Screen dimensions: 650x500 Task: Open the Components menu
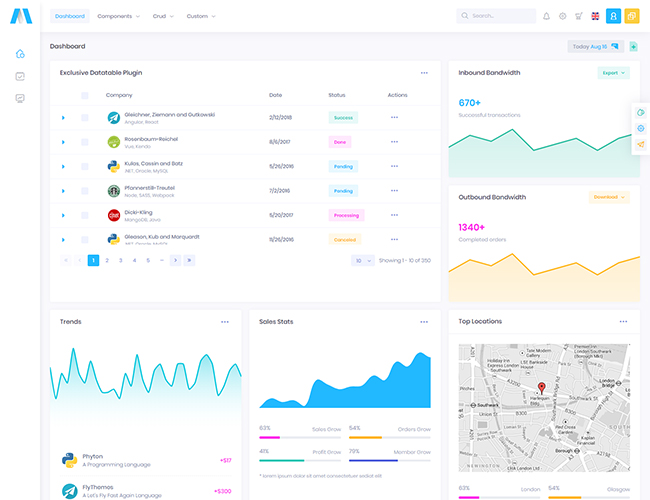point(118,16)
